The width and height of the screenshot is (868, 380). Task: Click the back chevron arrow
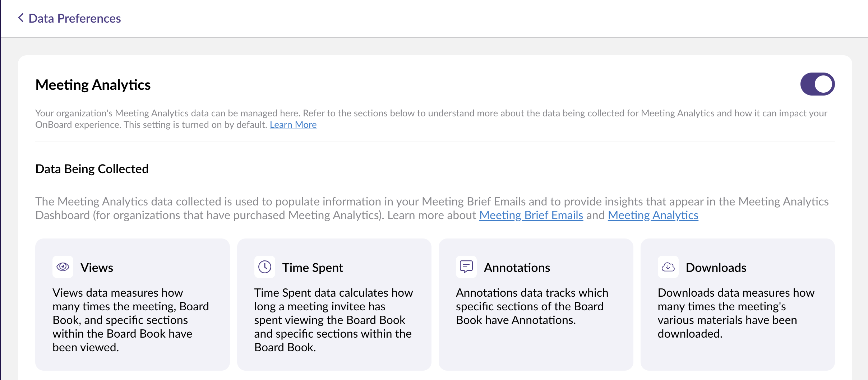pos(21,18)
